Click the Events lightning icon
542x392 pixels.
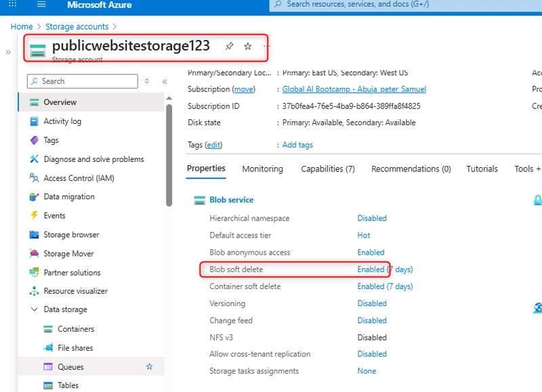click(x=35, y=215)
